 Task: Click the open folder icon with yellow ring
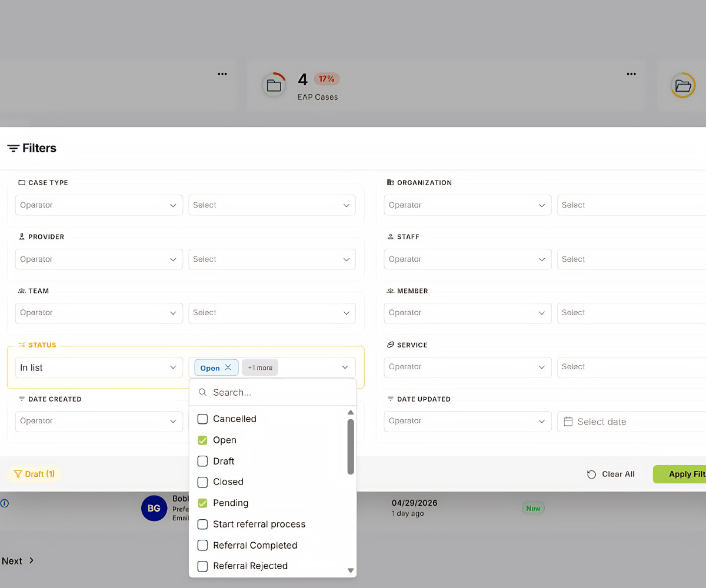click(x=683, y=86)
